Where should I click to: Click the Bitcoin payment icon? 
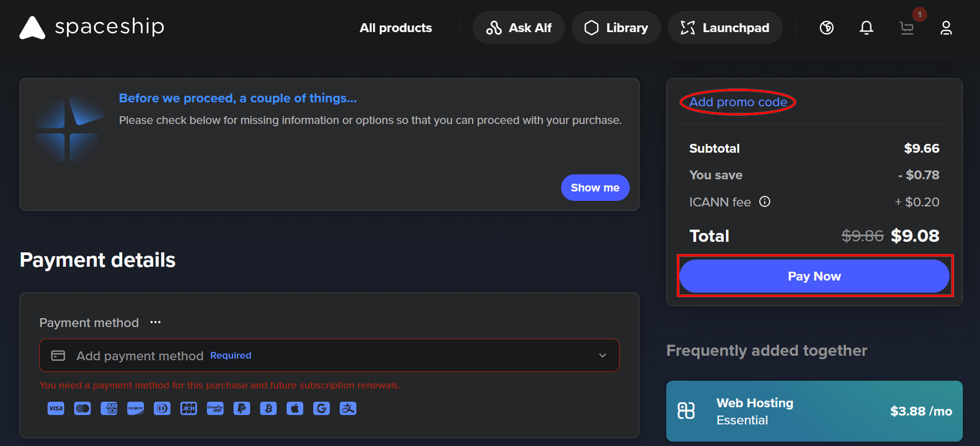pos(268,408)
